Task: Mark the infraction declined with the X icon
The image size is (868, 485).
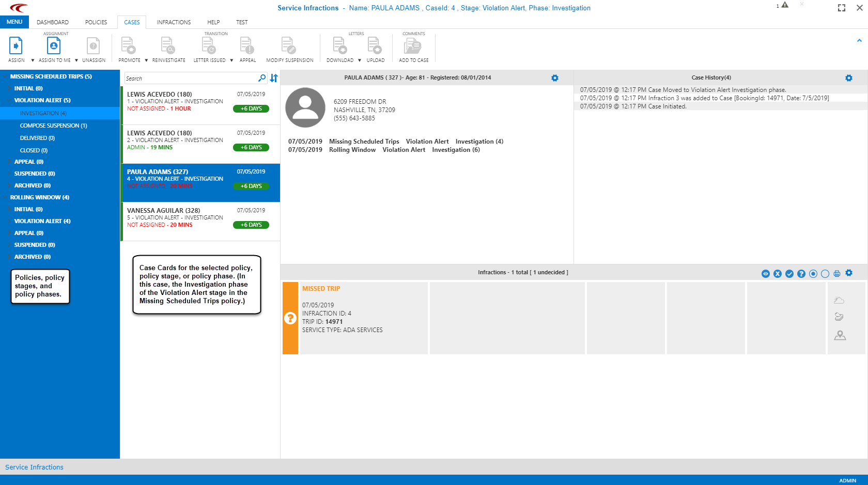Action: click(x=778, y=274)
